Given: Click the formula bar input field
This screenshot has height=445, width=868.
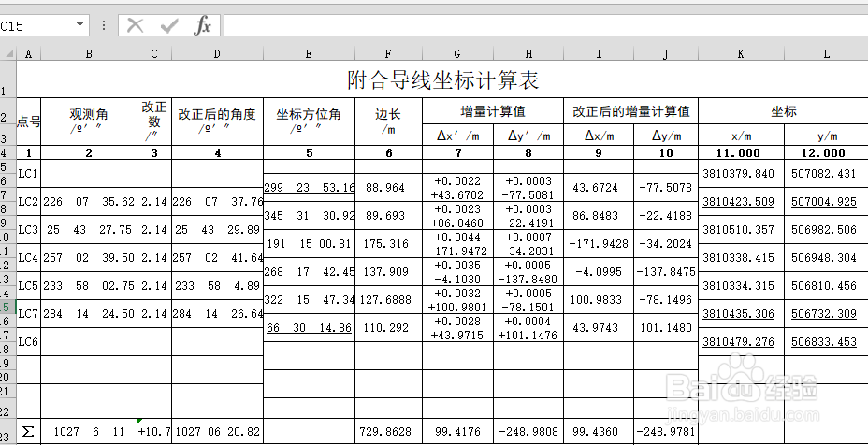Looking at the screenshot, I should tap(545, 25).
